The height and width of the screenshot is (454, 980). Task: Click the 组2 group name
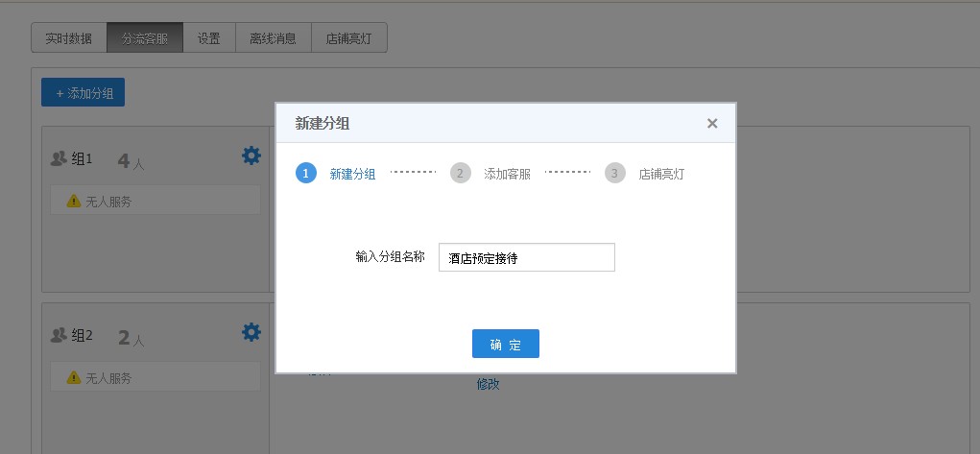click(82, 336)
